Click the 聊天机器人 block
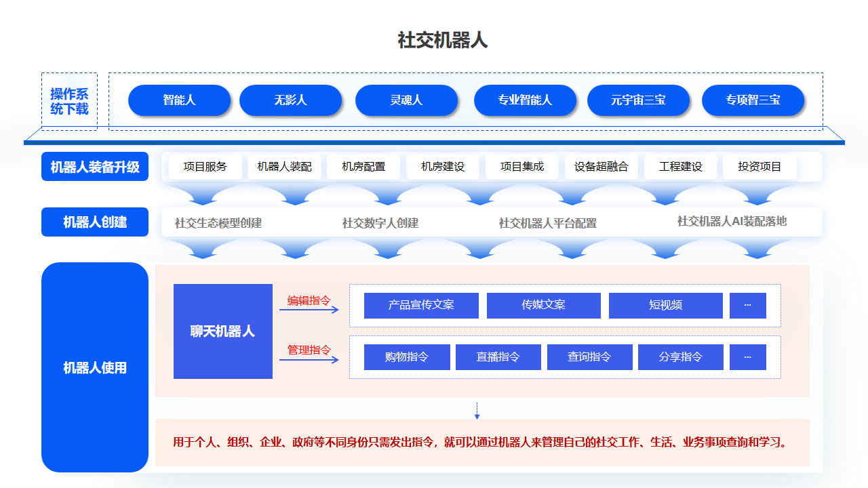Image resolution: width=868 pixels, height=488 pixels. pyautogui.click(x=223, y=331)
